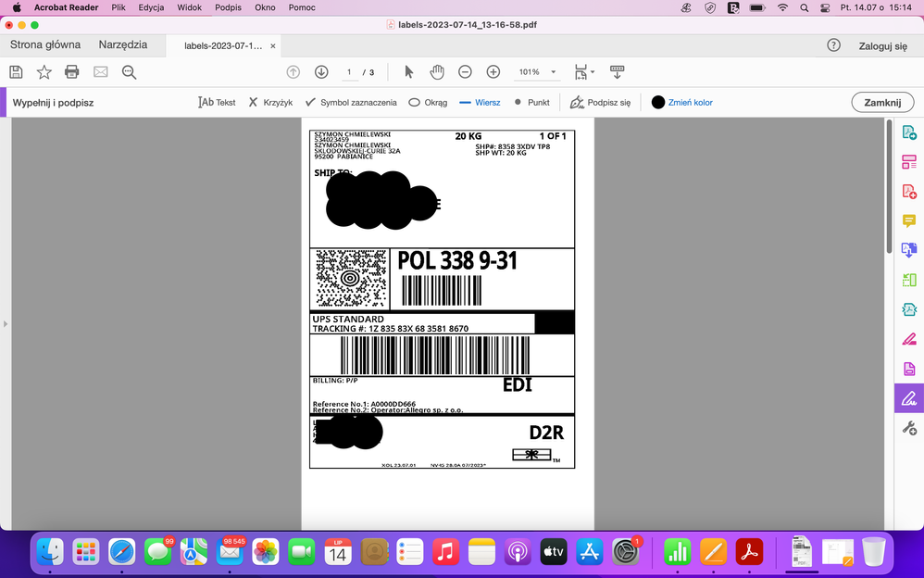Select the Krzyżyk cross mark tool

[270, 103]
